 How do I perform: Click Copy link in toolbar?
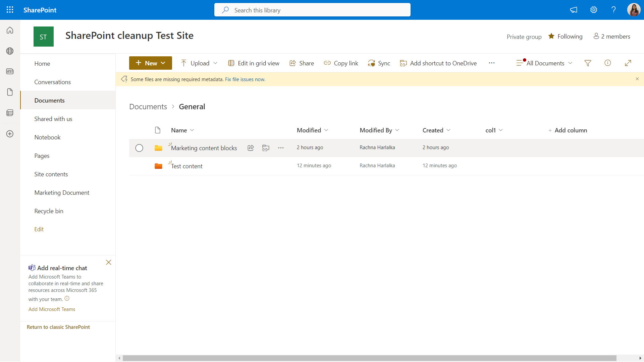341,63
